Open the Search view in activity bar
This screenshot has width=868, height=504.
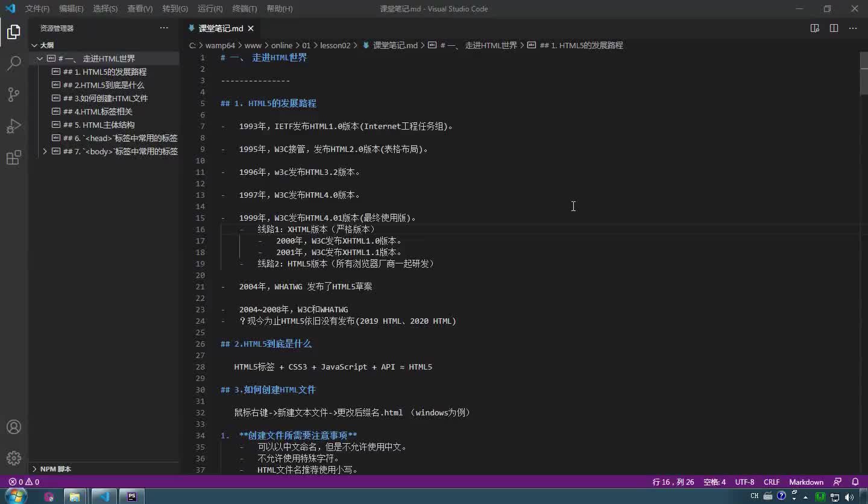(x=14, y=63)
